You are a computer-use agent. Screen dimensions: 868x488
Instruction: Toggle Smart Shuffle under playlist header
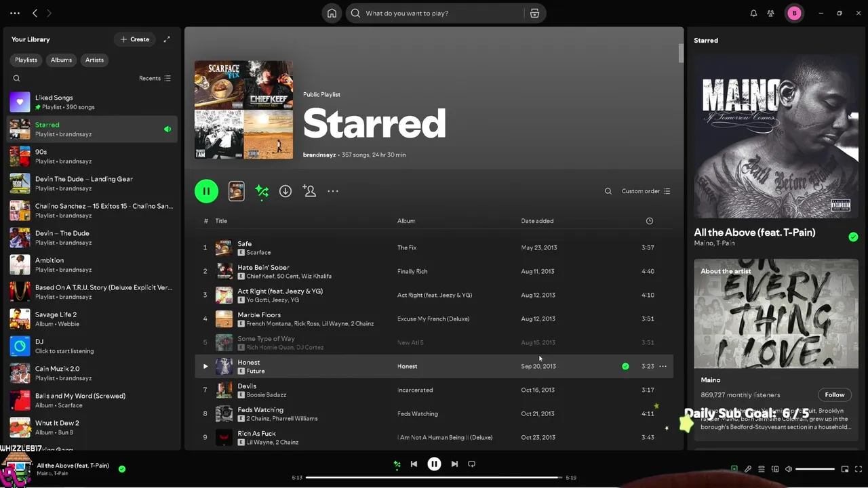click(x=262, y=191)
